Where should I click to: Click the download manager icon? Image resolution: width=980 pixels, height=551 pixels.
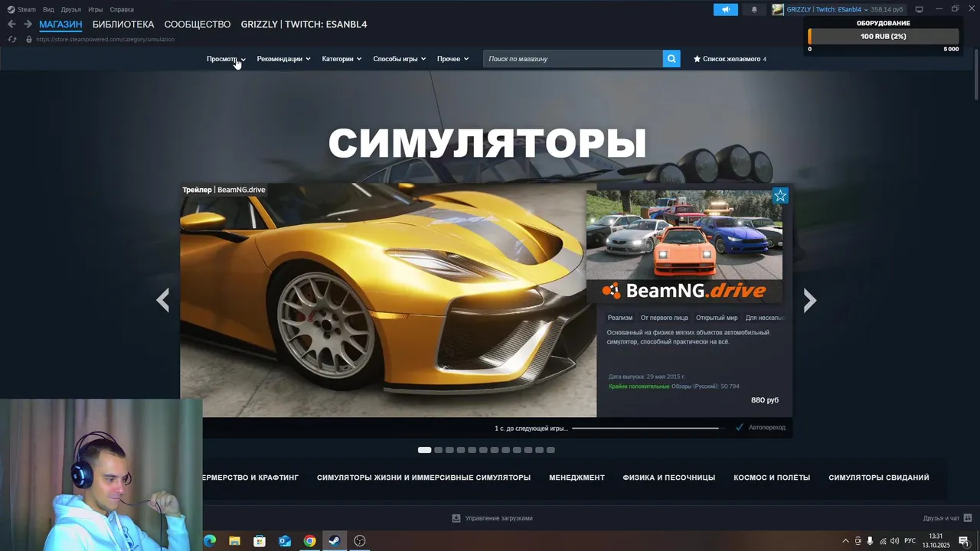tap(456, 518)
